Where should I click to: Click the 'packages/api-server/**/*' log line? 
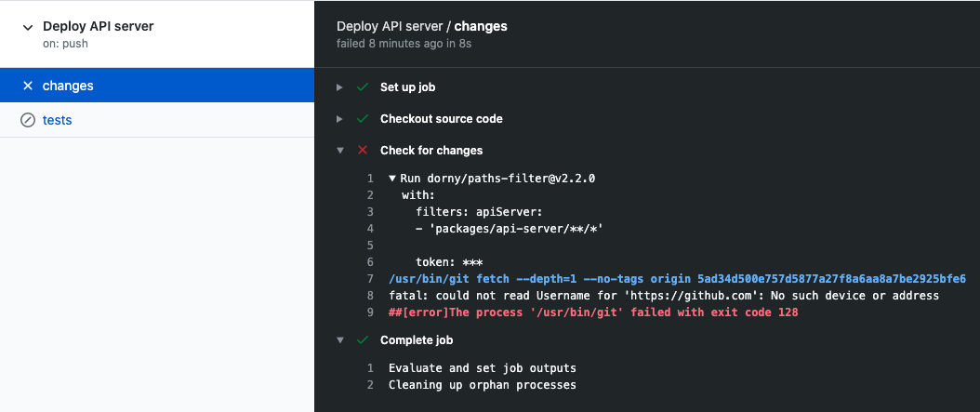pyautogui.click(x=509, y=228)
